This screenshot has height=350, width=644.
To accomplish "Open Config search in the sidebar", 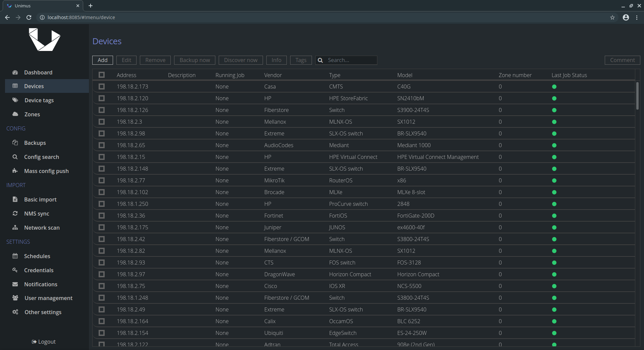I will 41,157.
